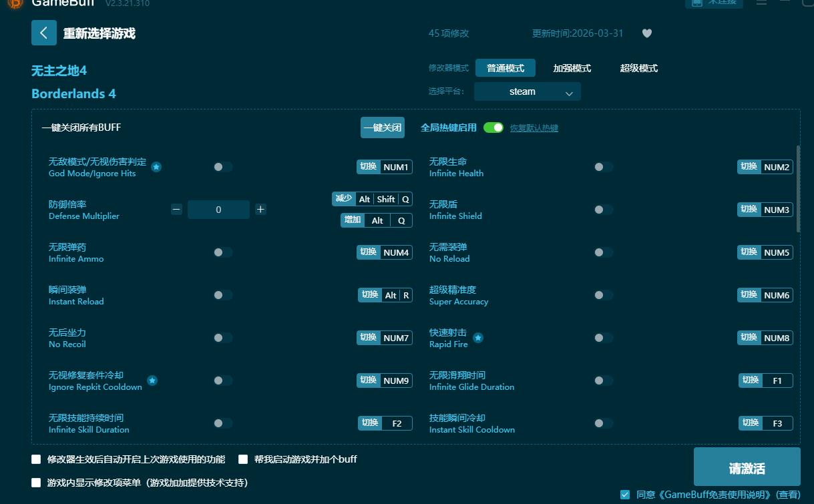814x504 pixels.
Task: Click the (查看) link of the disclaimer
Action: [x=789, y=495]
